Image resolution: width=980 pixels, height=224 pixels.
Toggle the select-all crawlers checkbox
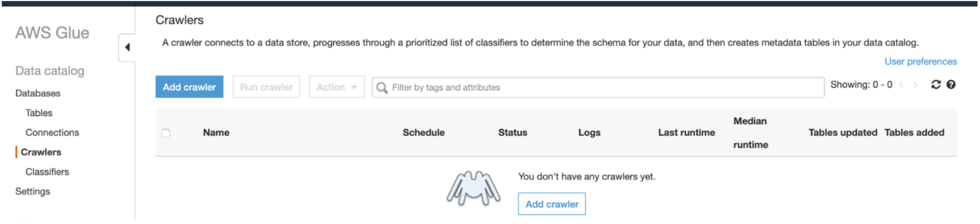[166, 133]
